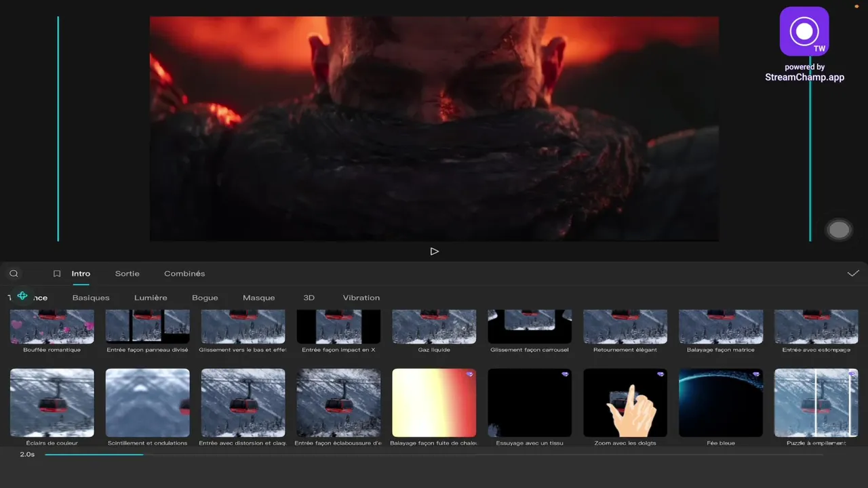This screenshot has height=488, width=868.
Task: Apply the Balayage façon matrice animation
Action: (x=721, y=327)
